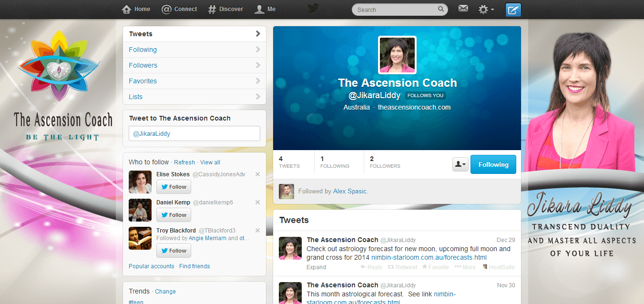Image resolution: width=644 pixels, height=304 pixels.
Task: View the 2 Followers count
Action: click(x=385, y=162)
